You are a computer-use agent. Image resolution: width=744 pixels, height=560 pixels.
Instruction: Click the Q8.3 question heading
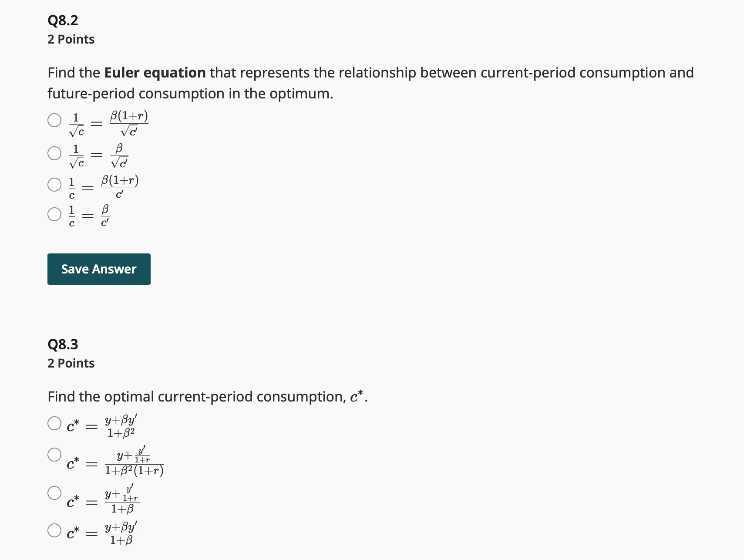63,344
